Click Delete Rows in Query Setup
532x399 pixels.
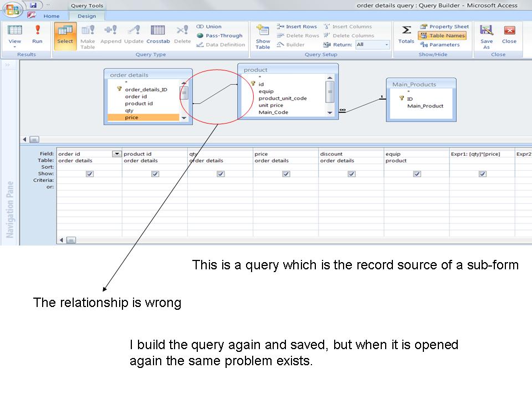[x=298, y=35]
